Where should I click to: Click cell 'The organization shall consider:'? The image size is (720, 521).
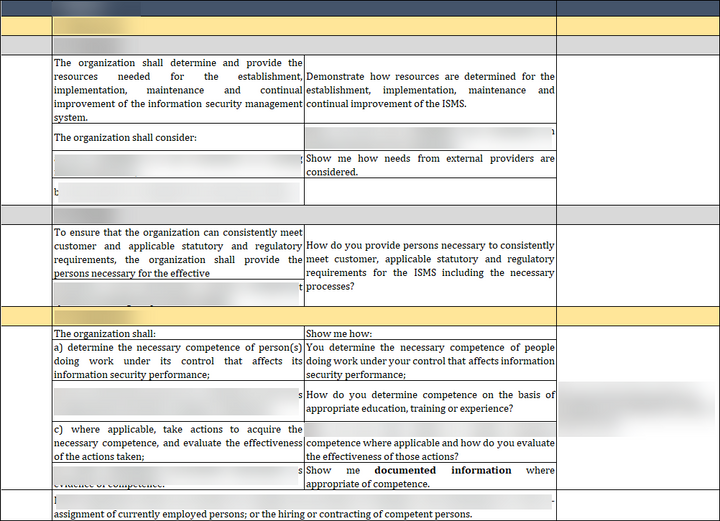point(178,137)
